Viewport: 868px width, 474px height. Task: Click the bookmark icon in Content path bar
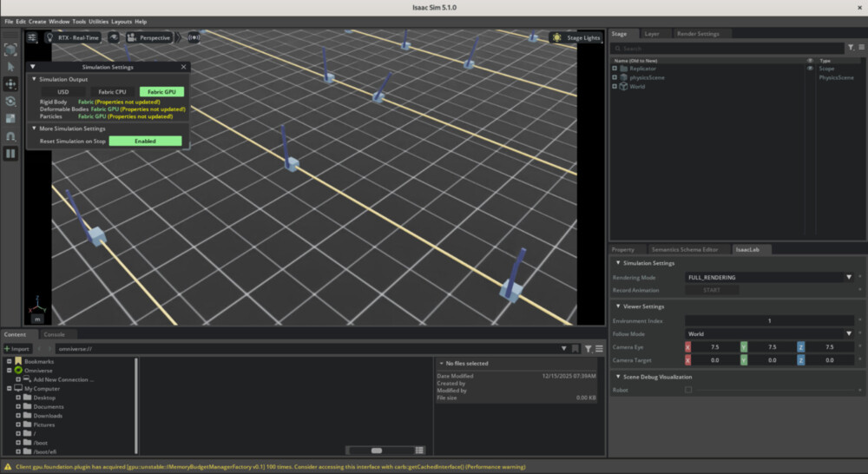click(x=575, y=348)
